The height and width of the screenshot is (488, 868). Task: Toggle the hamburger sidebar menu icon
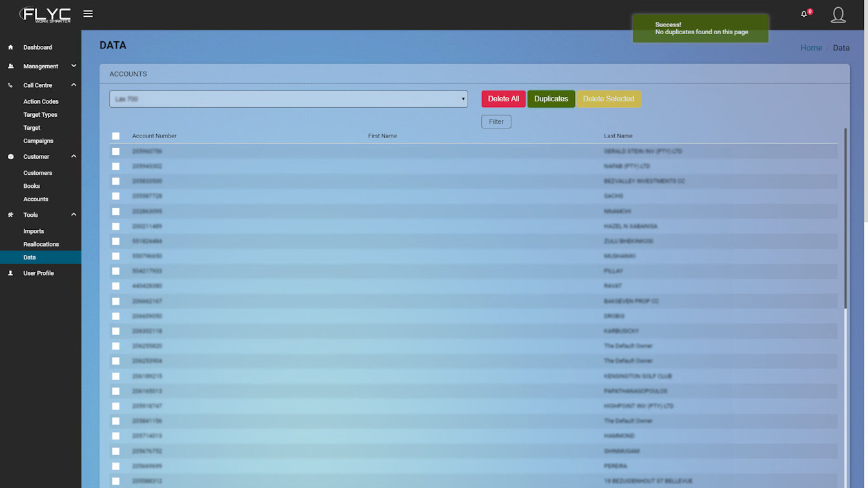[x=88, y=14]
